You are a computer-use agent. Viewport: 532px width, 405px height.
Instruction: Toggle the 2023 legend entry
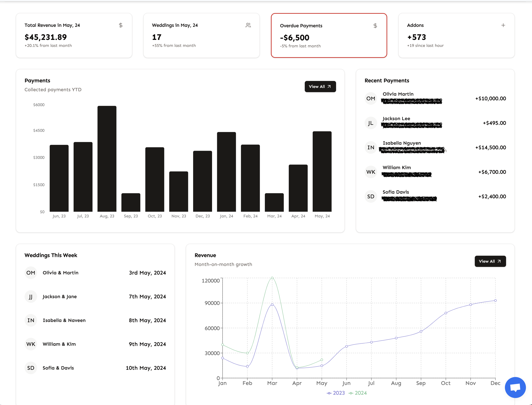click(336, 393)
